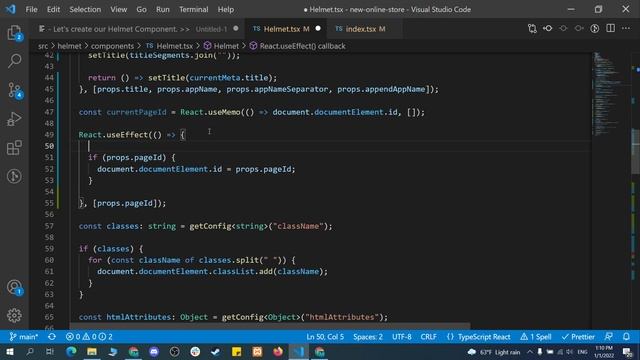Open File Explorer from the taskbar
Image resolution: width=640 pixels, height=360 pixels.
(92, 351)
